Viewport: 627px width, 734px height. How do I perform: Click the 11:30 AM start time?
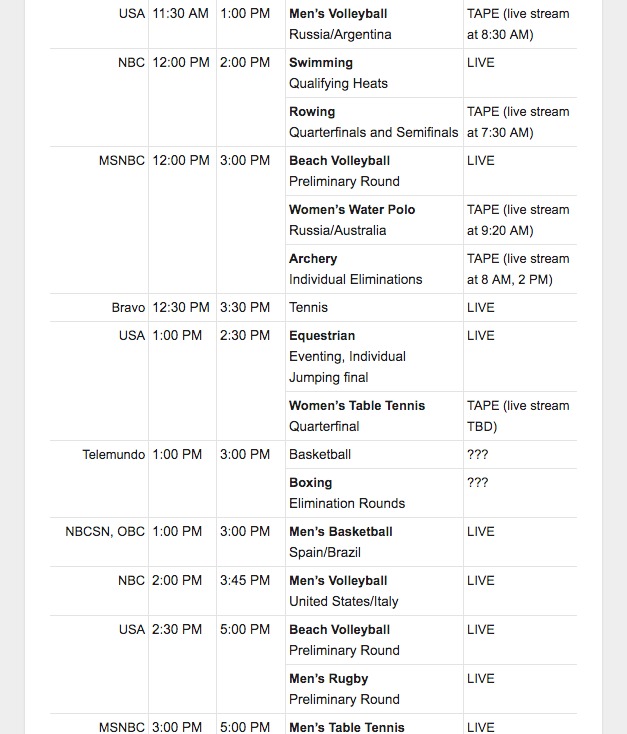(x=180, y=14)
